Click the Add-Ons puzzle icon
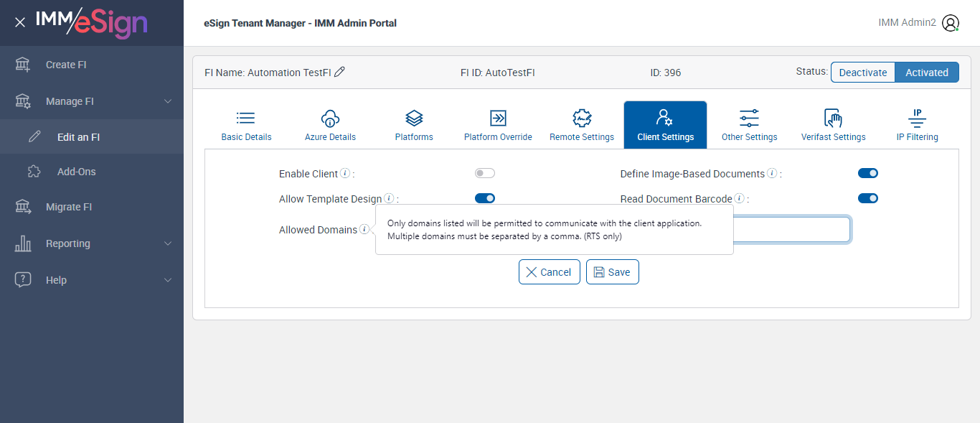The height and width of the screenshot is (423, 980). click(34, 172)
